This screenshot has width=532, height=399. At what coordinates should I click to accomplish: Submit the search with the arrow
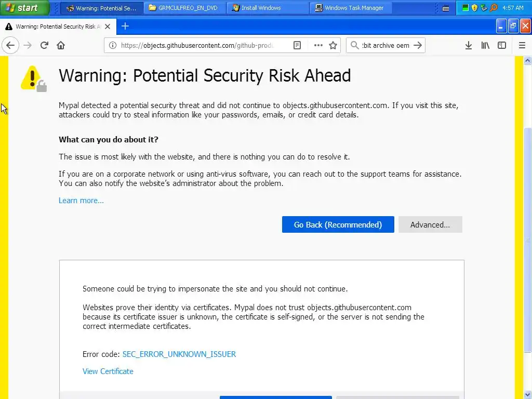click(x=418, y=45)
